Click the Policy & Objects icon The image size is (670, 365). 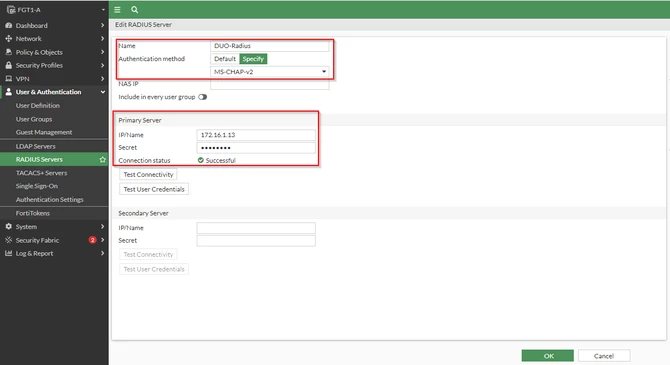[x=9, y=52]
